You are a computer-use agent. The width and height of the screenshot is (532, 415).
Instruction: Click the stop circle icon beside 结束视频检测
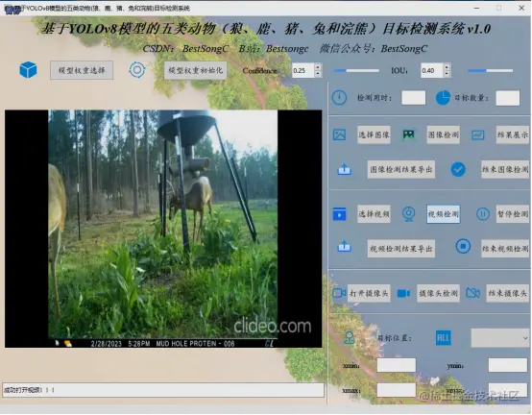coord(463,246)
